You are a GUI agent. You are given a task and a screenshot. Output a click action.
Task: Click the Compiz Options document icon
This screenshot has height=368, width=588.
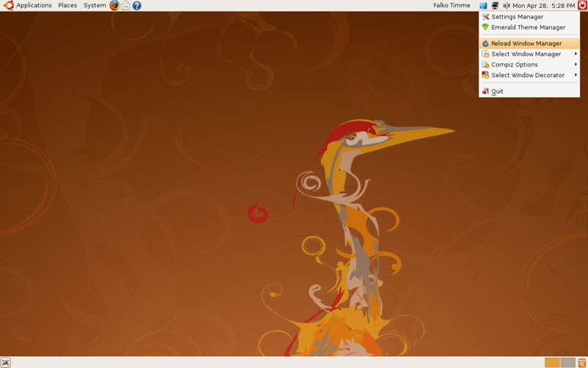click(x=486, y=64)
